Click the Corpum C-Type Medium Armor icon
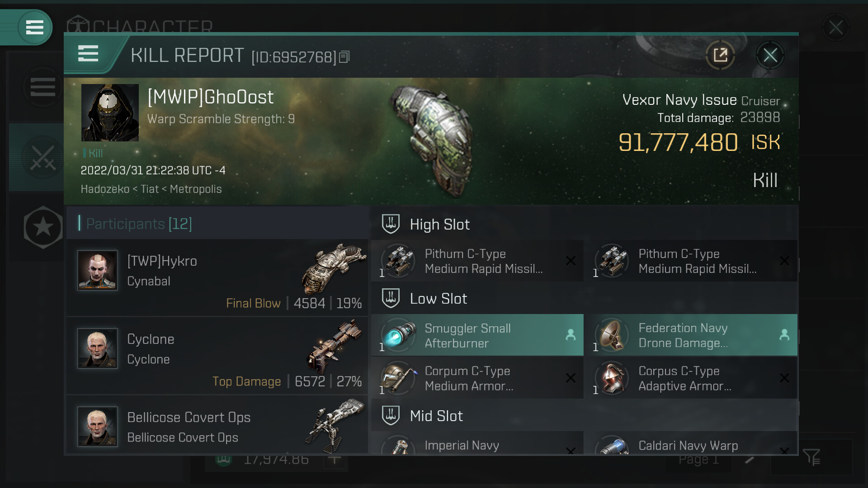 tap(398, 378)
